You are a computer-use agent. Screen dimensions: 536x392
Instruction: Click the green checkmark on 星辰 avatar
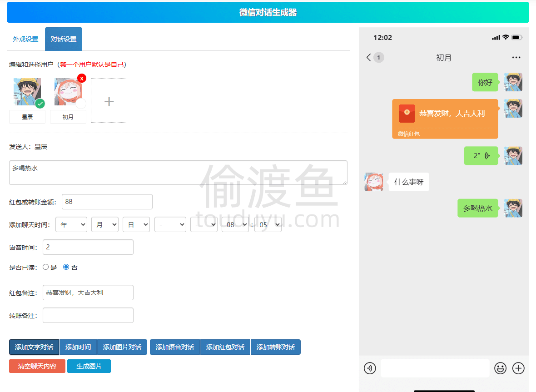point(40,103)
